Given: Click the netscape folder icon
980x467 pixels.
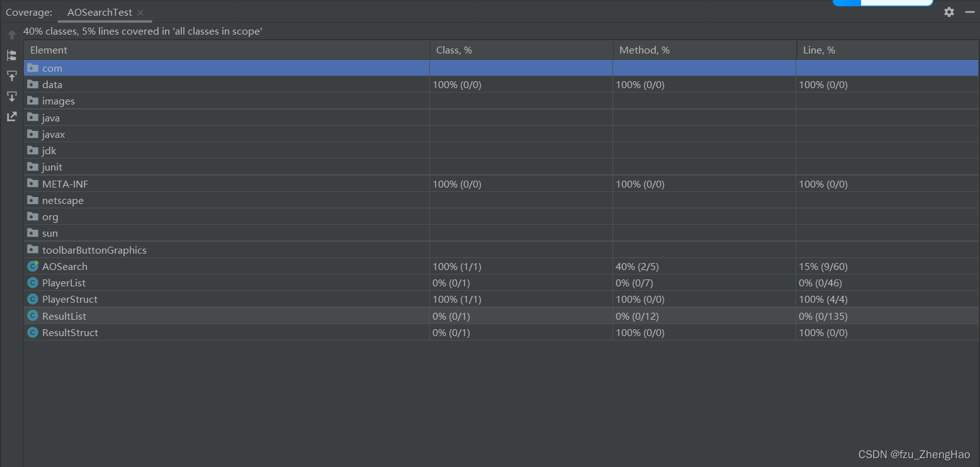Looking at the screenshot, I should coord(33,200).
